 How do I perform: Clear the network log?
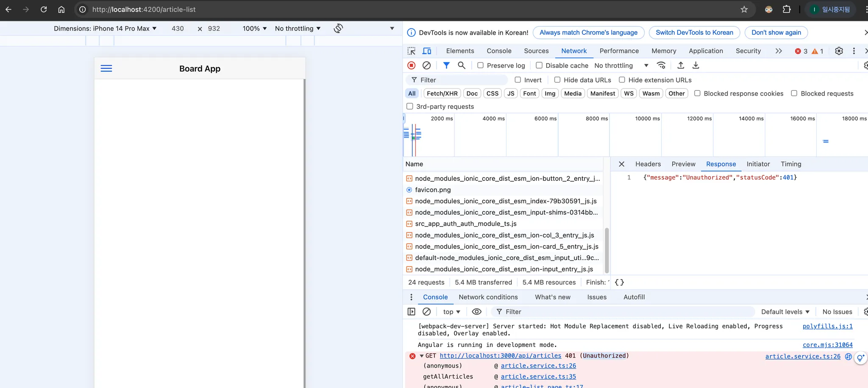427,65
